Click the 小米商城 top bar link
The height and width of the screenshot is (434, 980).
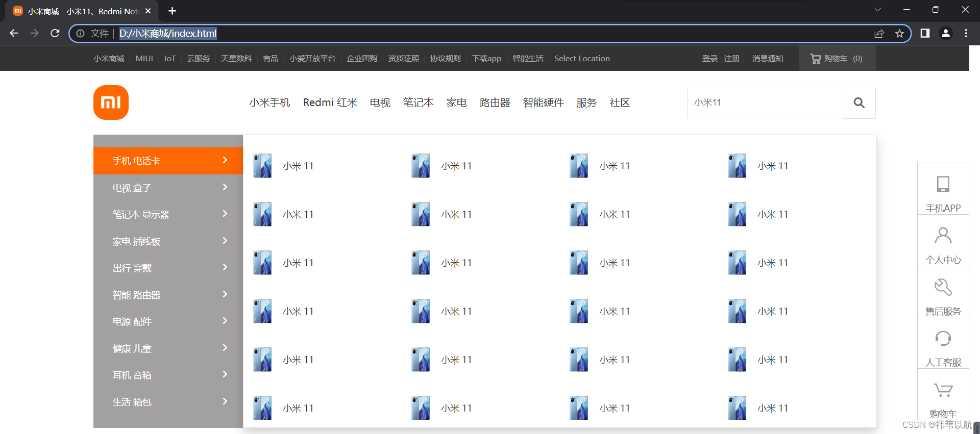[109, 59]
